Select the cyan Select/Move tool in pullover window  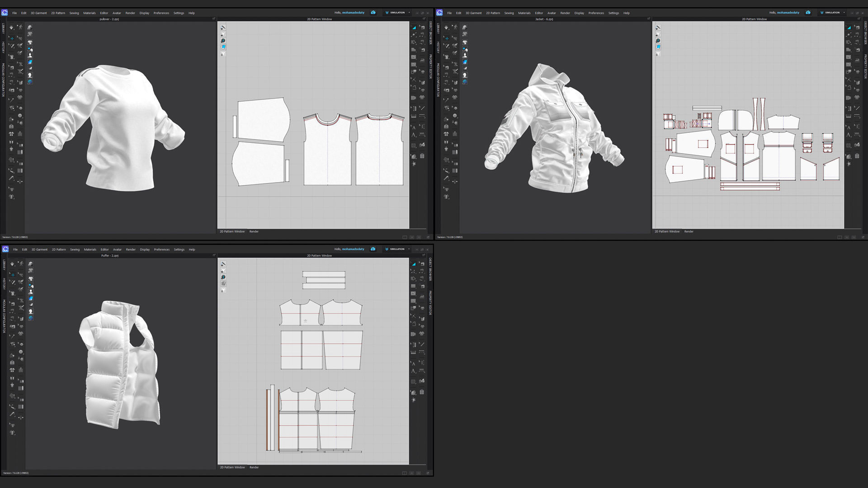click(x=12, y=38)
